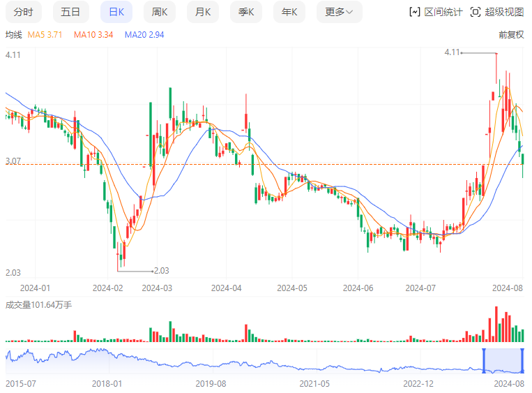The image size is (532, 393).
Task: Select the 五日 tab
Action: [70, 13]
